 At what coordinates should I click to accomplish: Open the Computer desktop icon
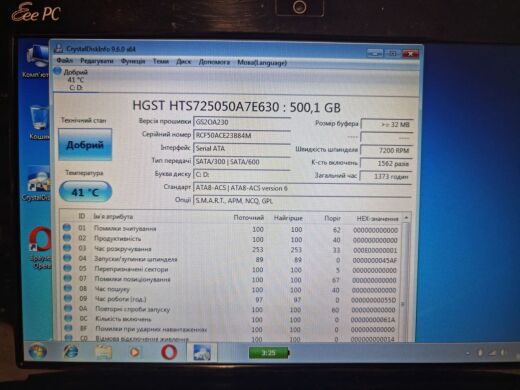38,62
